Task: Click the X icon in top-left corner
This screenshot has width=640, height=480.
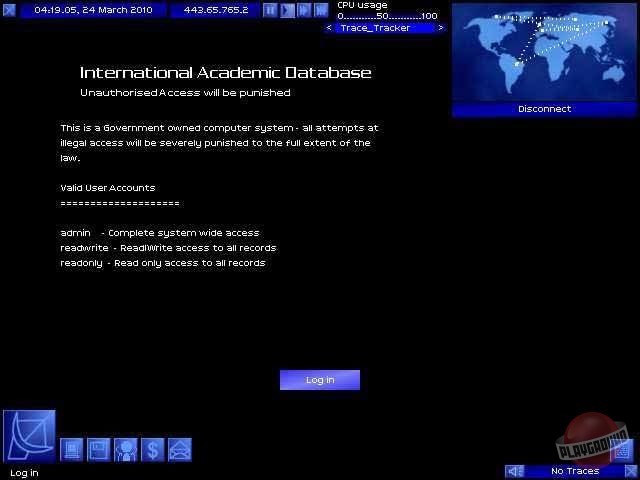Action: point(10,10)
